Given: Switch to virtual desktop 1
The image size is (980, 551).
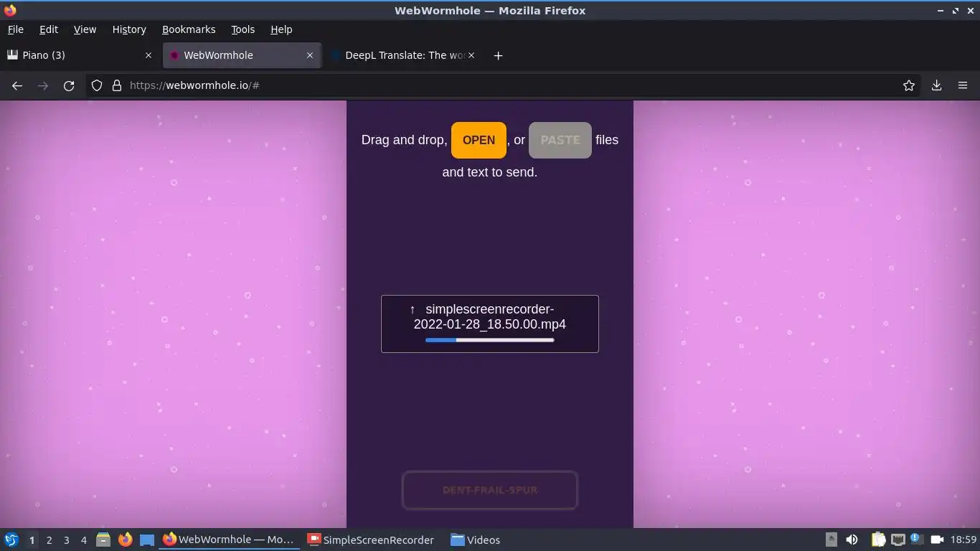Looking at the screenshot, I should (x=32, y=540).
